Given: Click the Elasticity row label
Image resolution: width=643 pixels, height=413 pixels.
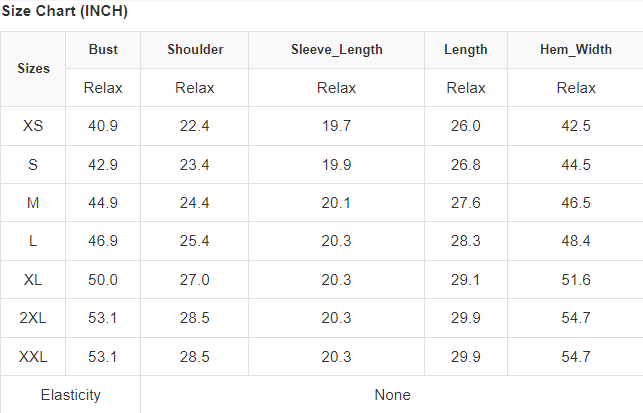Looking at the screenshot, I should coord(70,394).
